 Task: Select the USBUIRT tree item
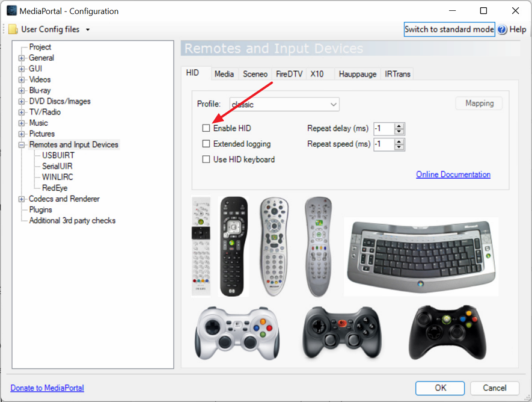tap(58, 155)
